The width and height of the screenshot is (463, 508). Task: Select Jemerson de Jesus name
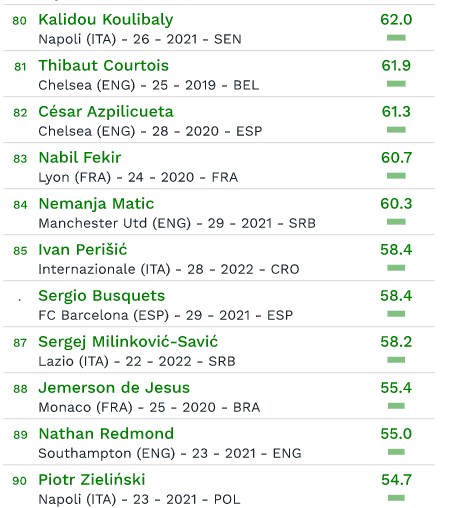(114, 388)
